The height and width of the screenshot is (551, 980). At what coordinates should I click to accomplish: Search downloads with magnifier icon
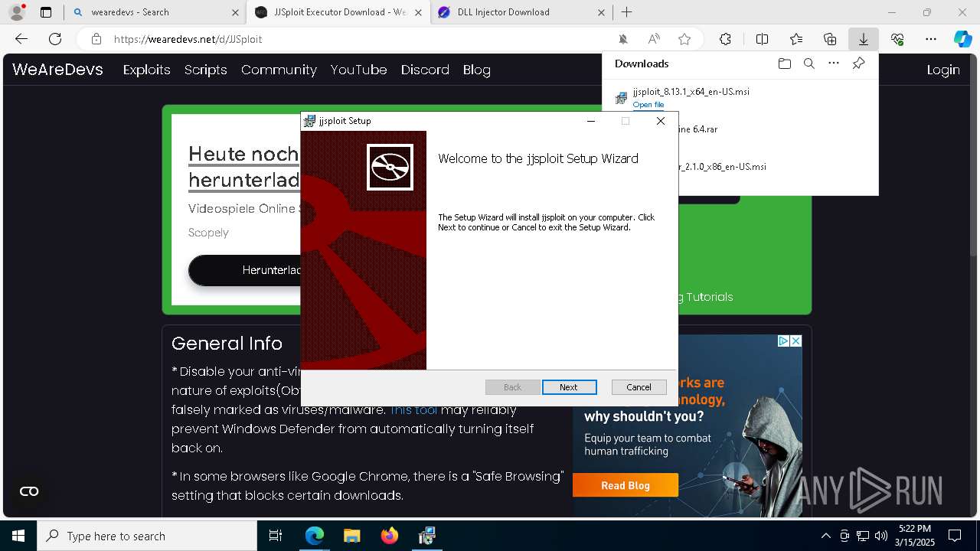(x=808, y=64)
